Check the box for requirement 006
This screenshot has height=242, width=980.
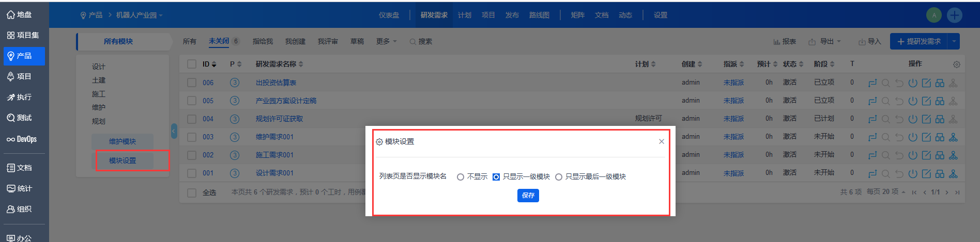(x=192, y=83)
